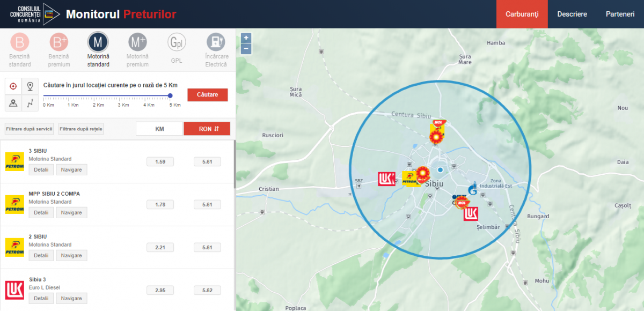Click the Sura Mare label on the map
This screenshot has width=644, height=311.
465,59
